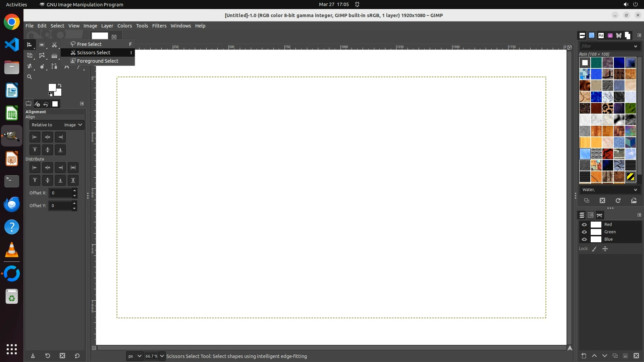Select the Heal bandage tool
This screenshot has height=362, width=644.
(30, 66)
